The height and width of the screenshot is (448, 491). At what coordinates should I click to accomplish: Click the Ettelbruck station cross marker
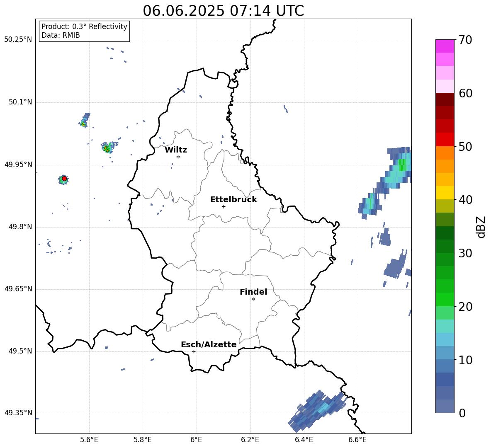click(224, 206)
